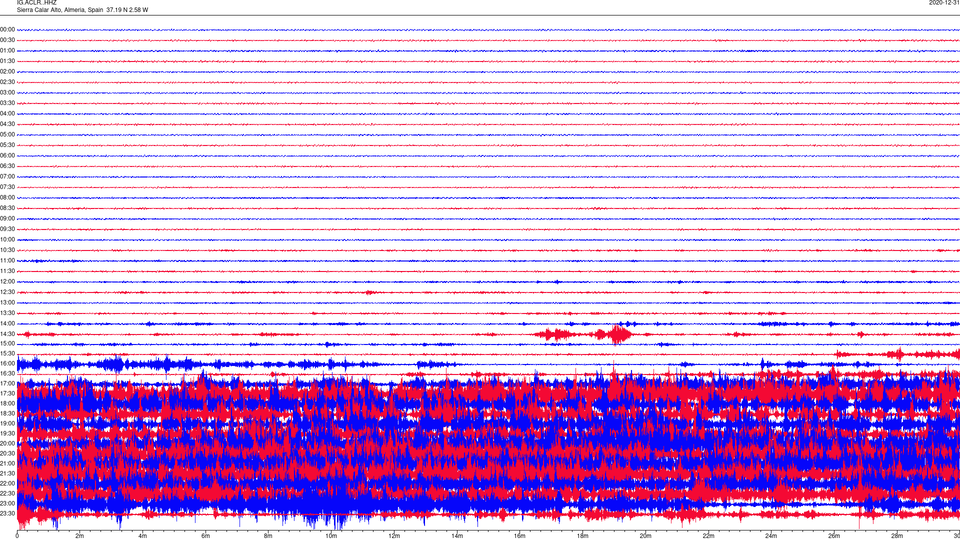Select the 06:00 time label

pos(7,156)
